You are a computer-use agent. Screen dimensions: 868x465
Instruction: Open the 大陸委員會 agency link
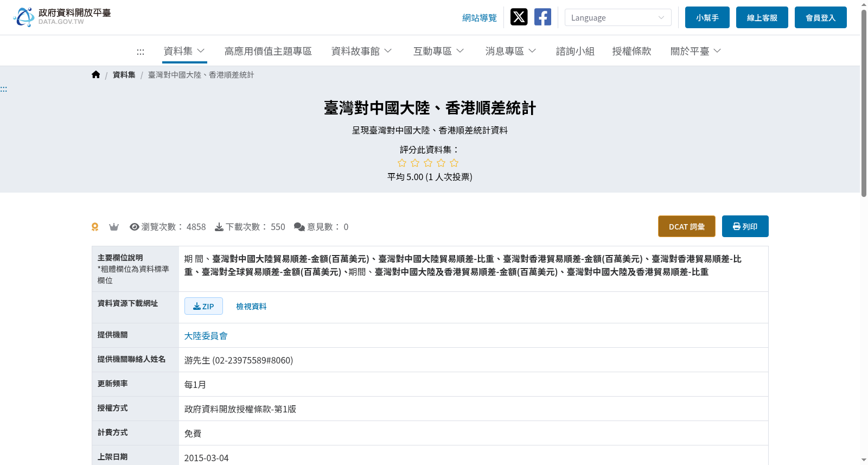(x=206, y=336)
